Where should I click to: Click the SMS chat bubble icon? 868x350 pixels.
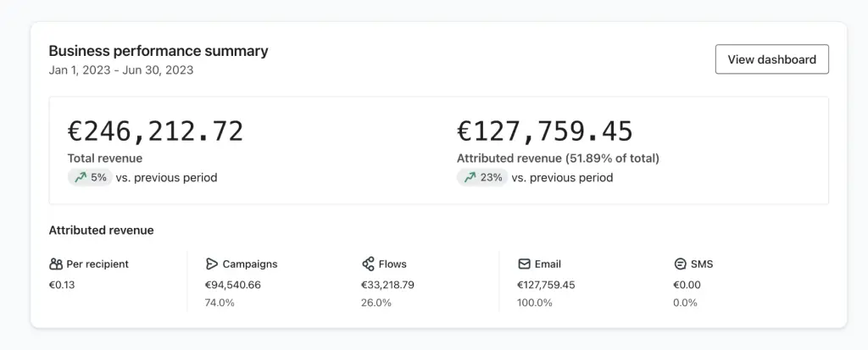pyautogui.click(x=681, y=264)
